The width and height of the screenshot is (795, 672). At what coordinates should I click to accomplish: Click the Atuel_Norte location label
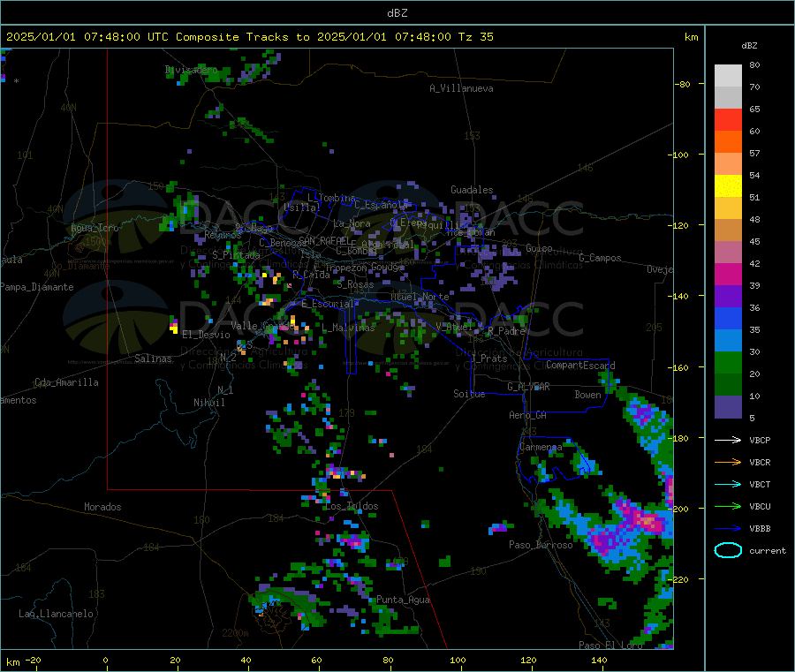pyautogui.click(x=420, y=297)
